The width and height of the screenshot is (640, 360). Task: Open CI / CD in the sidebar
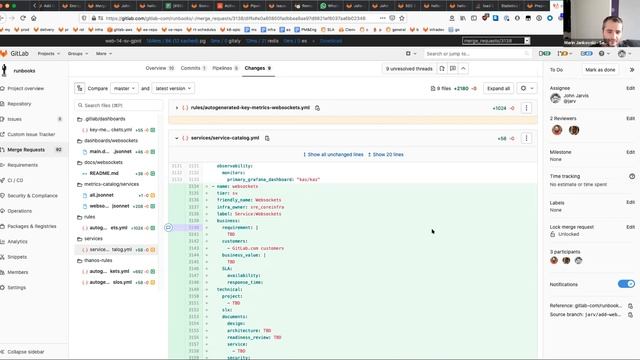[x=15, y=180]
